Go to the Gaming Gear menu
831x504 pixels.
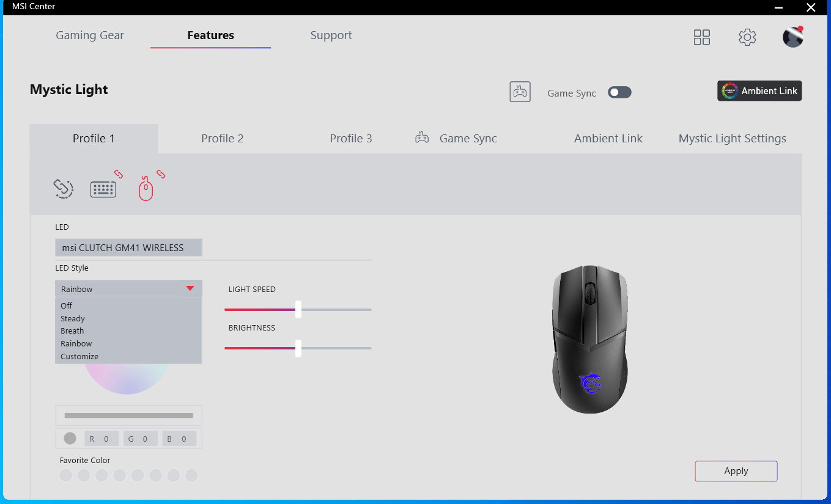(90, 35)
